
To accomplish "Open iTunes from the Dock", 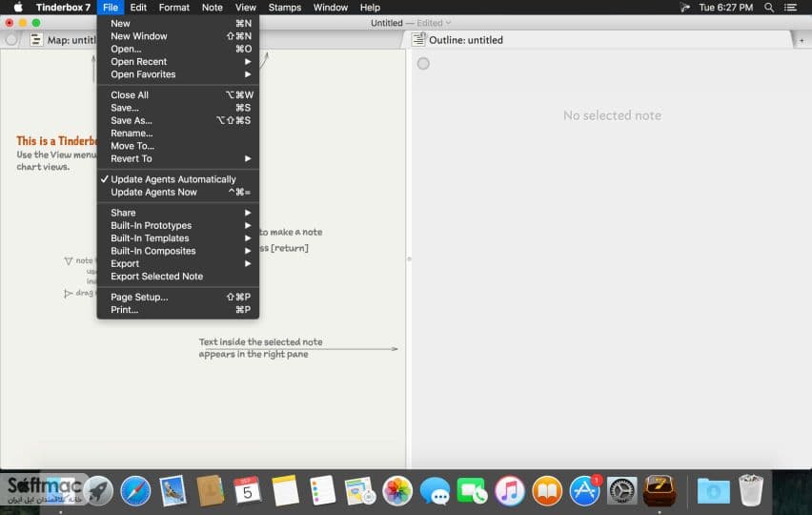I will click(510, 490).
